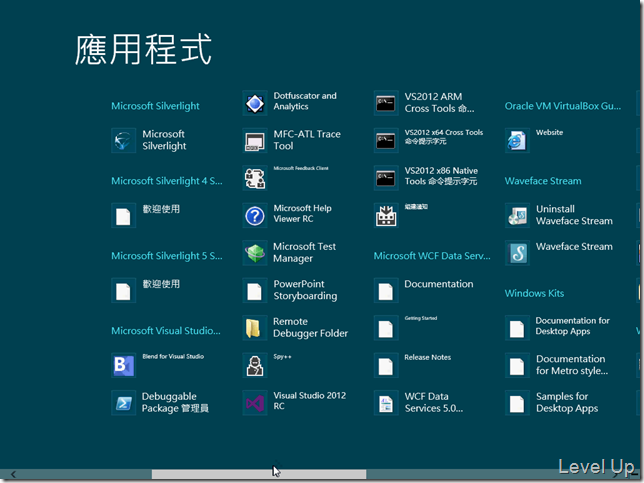The width and height of the screenshot is (644, 483).
Task: Open Samples for Desktop Apps icon
Action: [x=517, y=403]
